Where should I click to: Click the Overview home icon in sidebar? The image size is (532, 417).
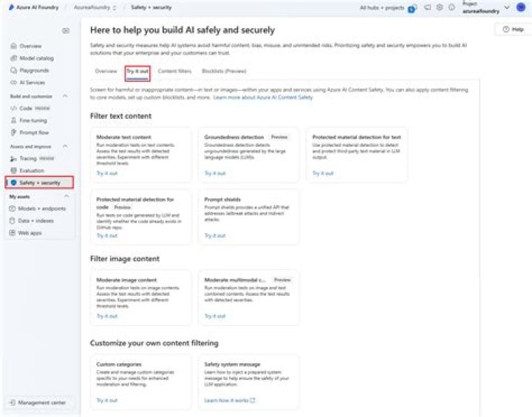coord(13,46)
